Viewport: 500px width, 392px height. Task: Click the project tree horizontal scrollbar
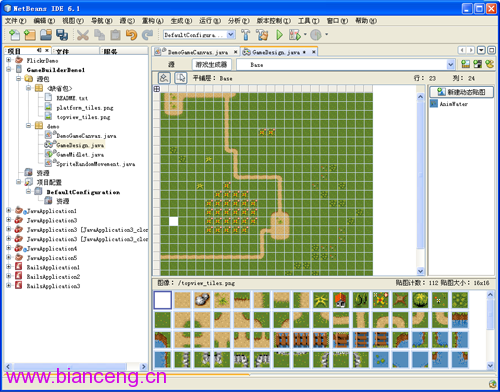click(x=70, y=366)
